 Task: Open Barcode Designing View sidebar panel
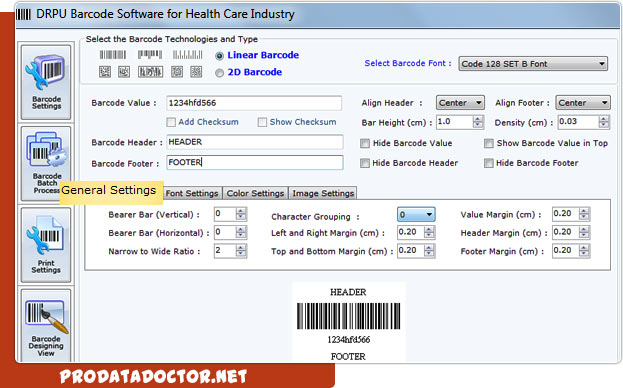point(46,326)
